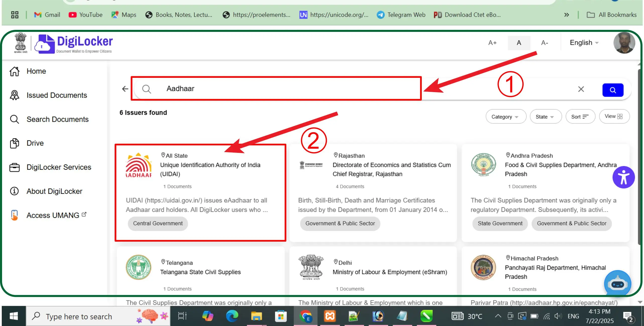Expand the State filter dropdown
The width and height of the screenshot is (644, 326).
[545, 117]
